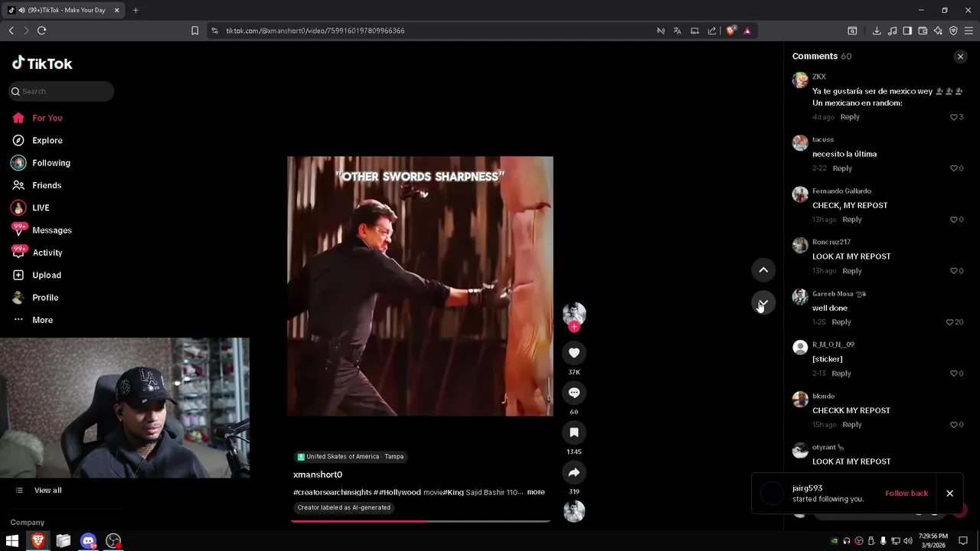Open Brave Shields lion icon
This screenshot has width=980, height=551.
pyautogui.click(x=730, y=31)
